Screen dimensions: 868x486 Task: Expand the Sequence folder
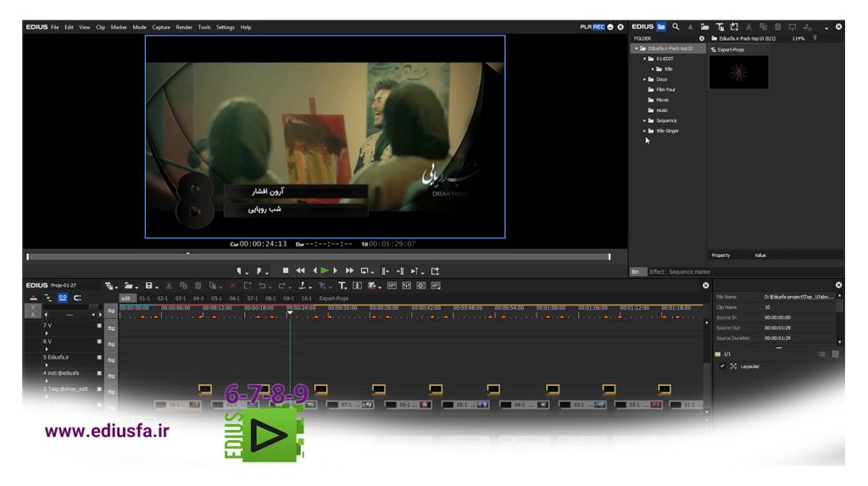tap(644, 120)
